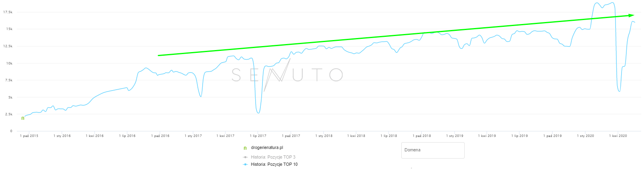Click the grey TOP 3 legend marker icon

pos(245,157)
